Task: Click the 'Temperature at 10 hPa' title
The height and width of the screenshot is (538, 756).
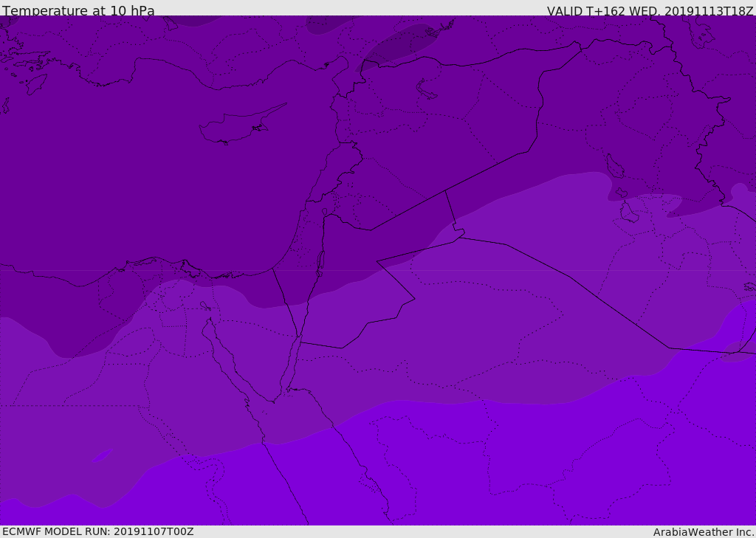Action: pos(78,10)
